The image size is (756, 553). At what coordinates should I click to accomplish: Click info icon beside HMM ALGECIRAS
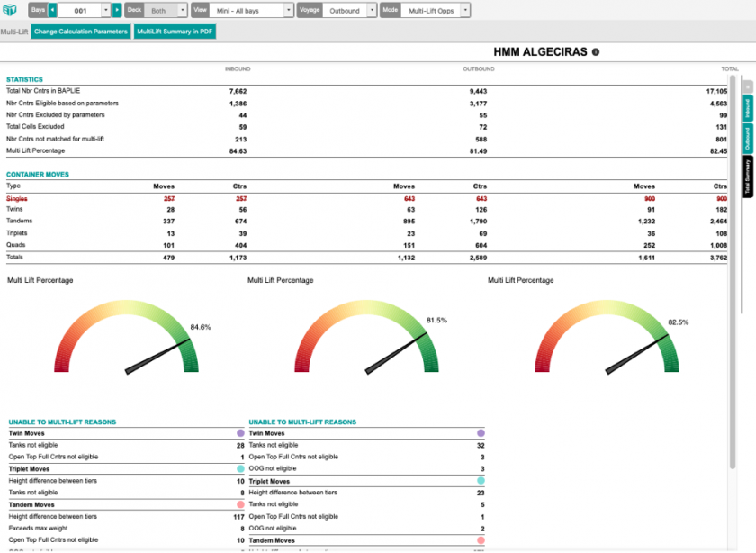click(x=595, y=52)
